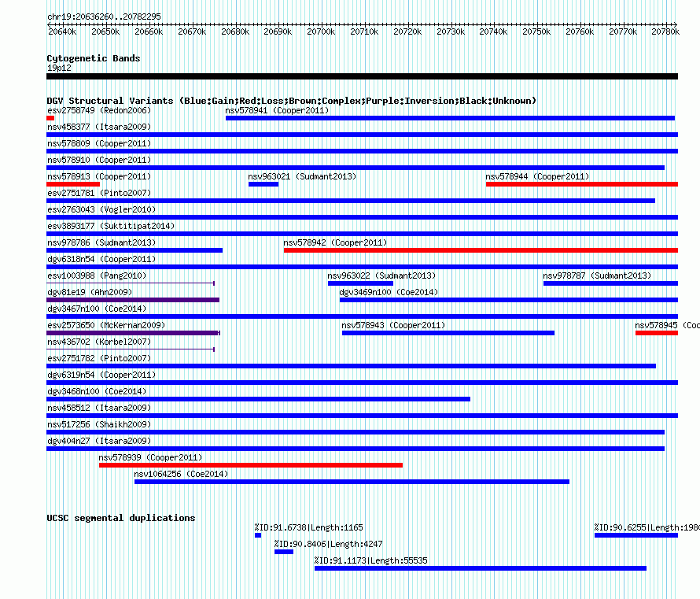Open dgv3468n100 (Coe2014) entry

(x=259, y=399)
